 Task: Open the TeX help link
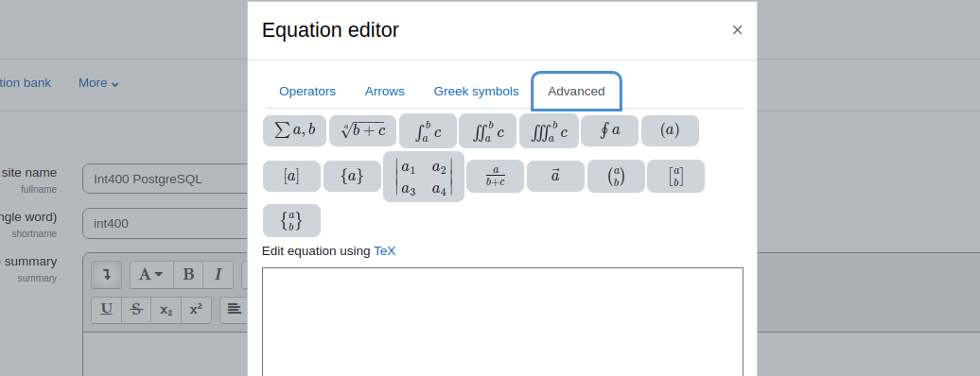click(384, 251)
